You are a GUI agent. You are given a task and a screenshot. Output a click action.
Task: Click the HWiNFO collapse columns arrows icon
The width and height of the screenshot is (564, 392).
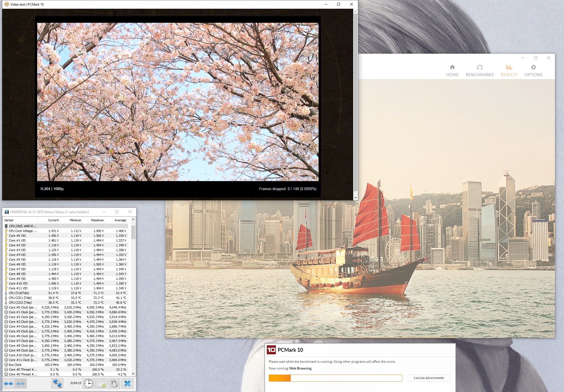point(21,384)
